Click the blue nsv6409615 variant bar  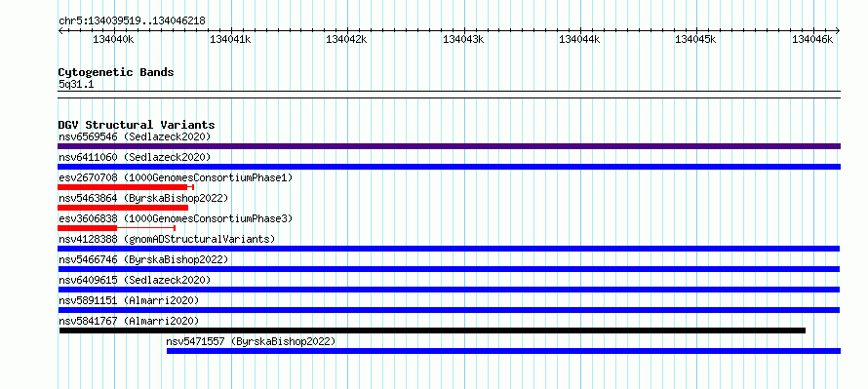coord(449,290)
